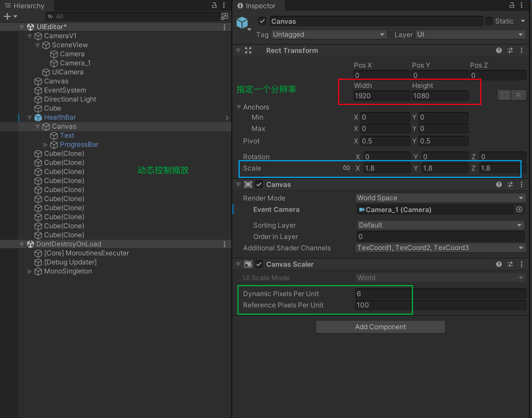
Task: Disable the Canvas Scaler component checkbox
Action: pos(259,264)
